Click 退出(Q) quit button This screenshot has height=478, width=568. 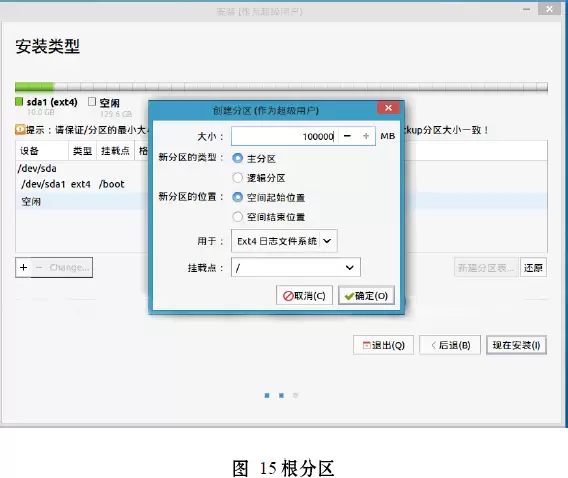pyautogui.click(x=384, y=345)
